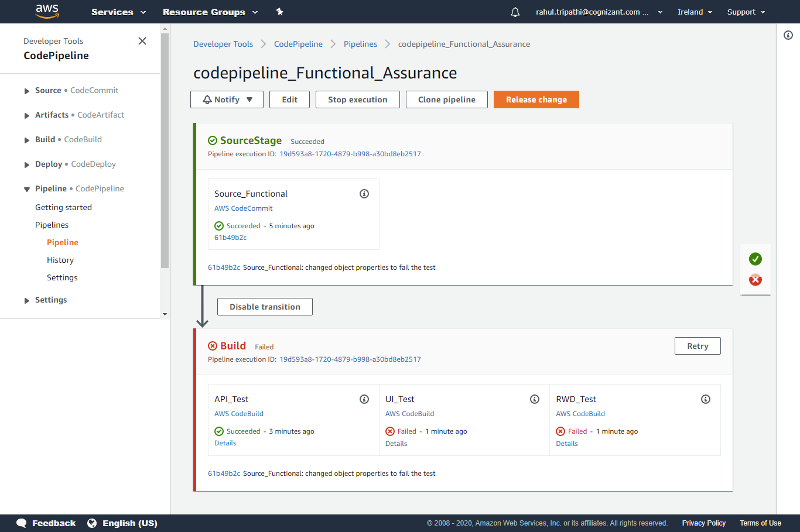Click the Feedback speech bubble icon

pos(22,523)
